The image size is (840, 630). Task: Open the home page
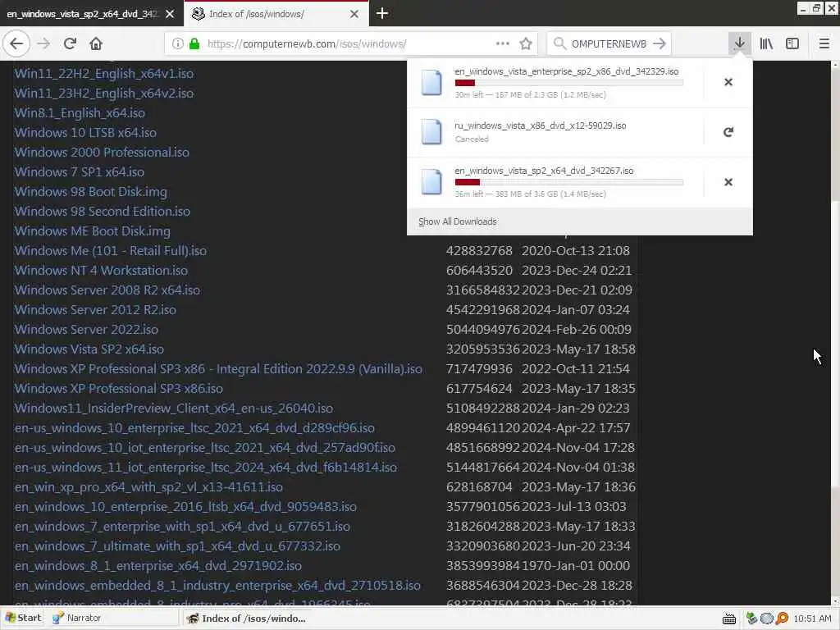[96, 44]
